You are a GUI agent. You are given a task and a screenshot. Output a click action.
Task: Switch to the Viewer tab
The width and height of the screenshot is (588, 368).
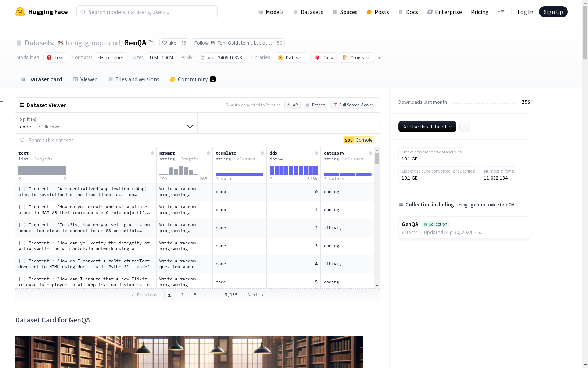point(85,79)
